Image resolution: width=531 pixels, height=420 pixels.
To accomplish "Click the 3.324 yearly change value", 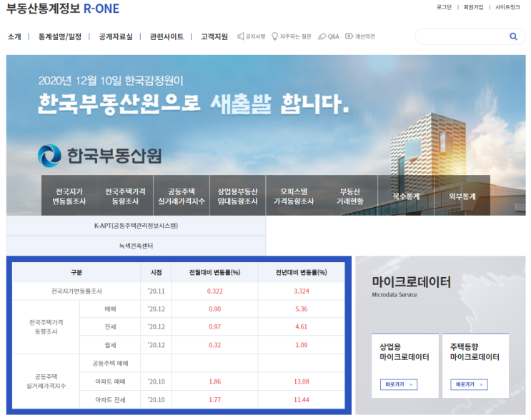I will click(302, 291).
